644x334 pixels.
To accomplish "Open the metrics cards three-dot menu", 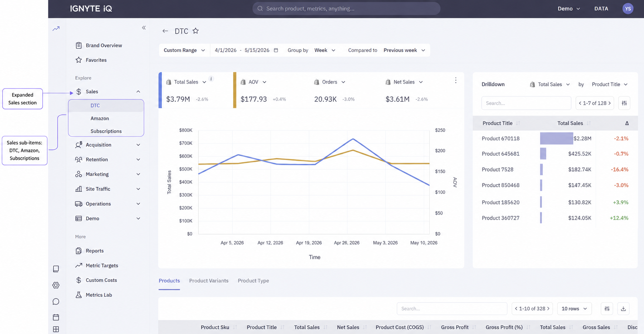I will [455, 80].
